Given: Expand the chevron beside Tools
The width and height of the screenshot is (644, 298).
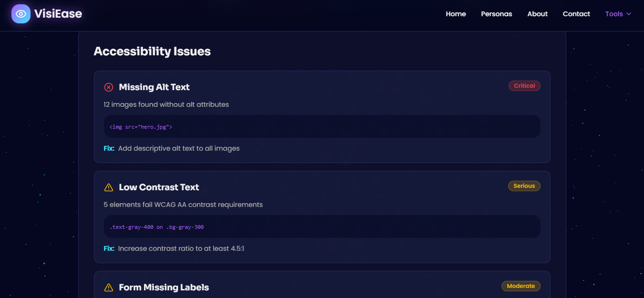Looking at the screenshot, I should coord(629,14).
